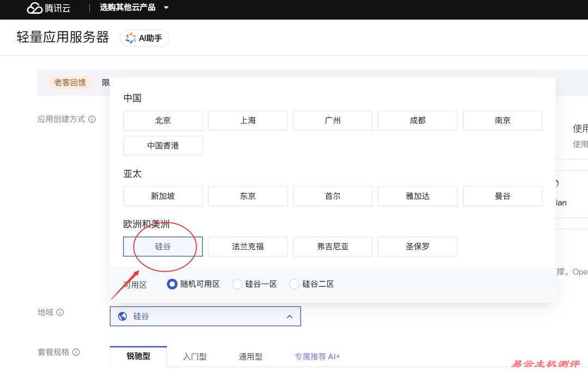
Task: Select 曼谷 region
Action: click(x=503, y=196)
